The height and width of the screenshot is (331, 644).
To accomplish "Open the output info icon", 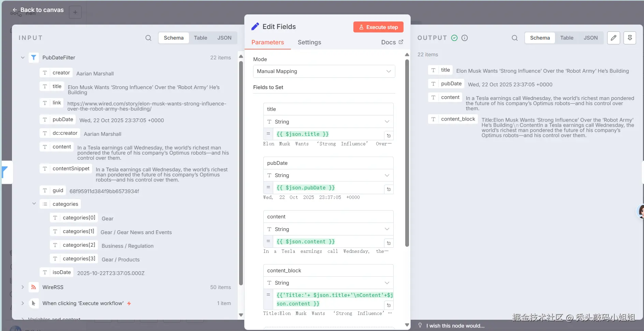I will point(465,38).
